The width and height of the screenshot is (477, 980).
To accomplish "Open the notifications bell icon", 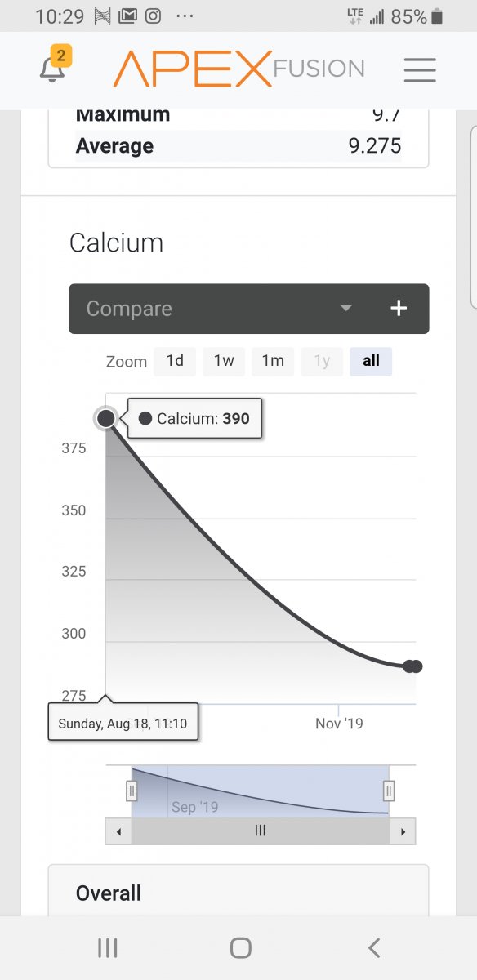I will [53, 69].
